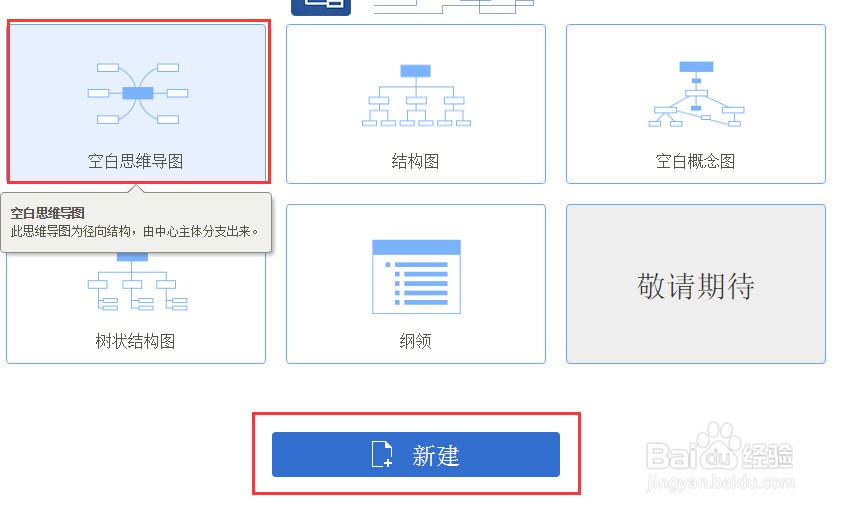Screen dimensions: 843x512
Task: Choose the 纲领 outline template card
Action: click(x=416, y=284)
